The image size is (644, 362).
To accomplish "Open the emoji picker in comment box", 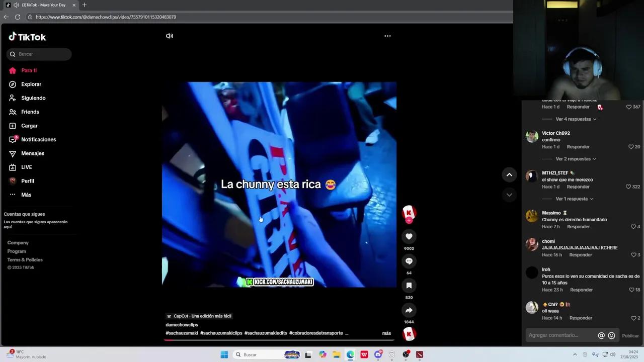I will 612,335.
